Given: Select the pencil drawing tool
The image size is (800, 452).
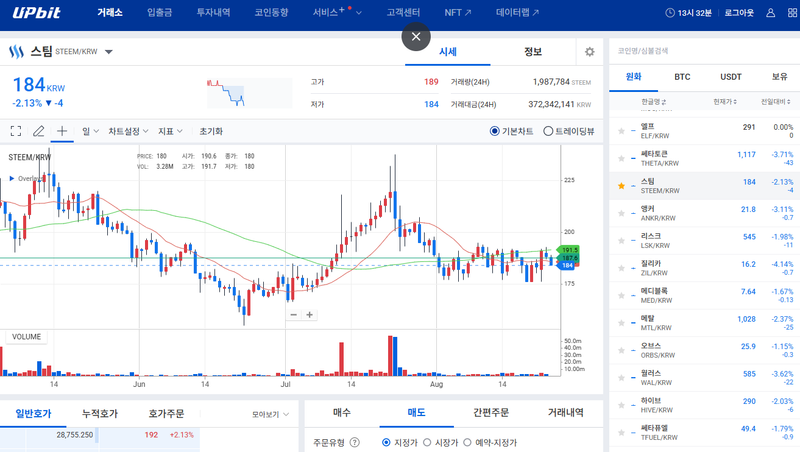Looking at the screenshot, I should pyautogui.click(x=38, y=131).
